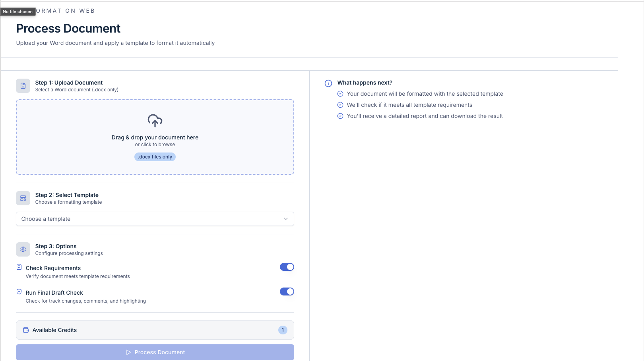The width and height of the screenshot is (644, 361).
Task: Click the Step 1 document icon
Action: [x=23, y=86]
